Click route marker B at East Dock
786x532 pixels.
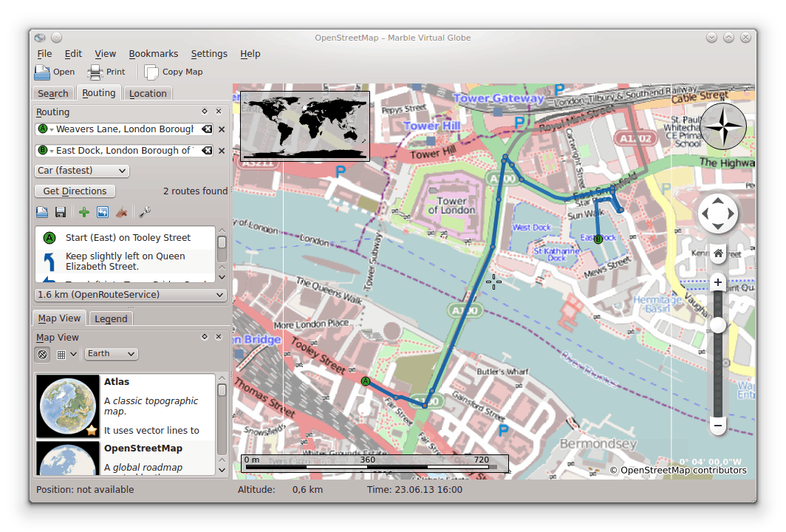coord(598,239)
